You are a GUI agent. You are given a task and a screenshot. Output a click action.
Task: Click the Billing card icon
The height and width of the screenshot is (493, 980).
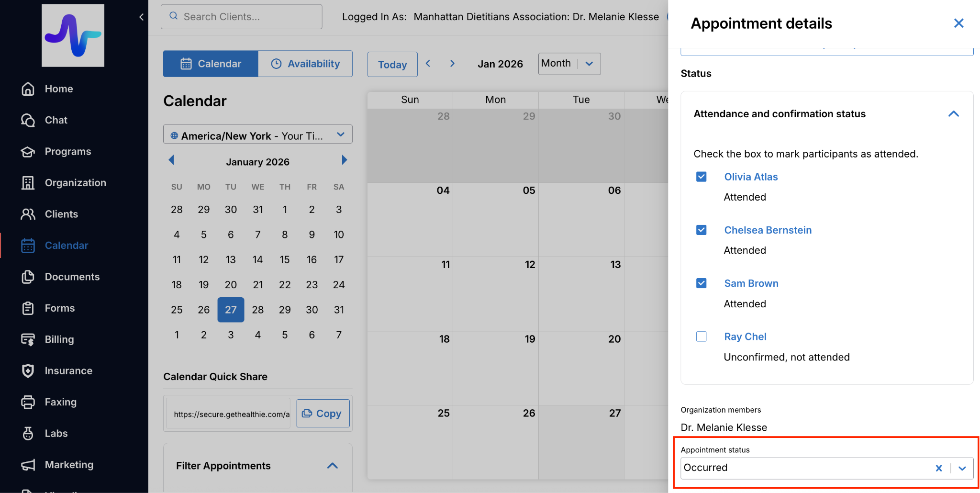[x=28, y=339]
